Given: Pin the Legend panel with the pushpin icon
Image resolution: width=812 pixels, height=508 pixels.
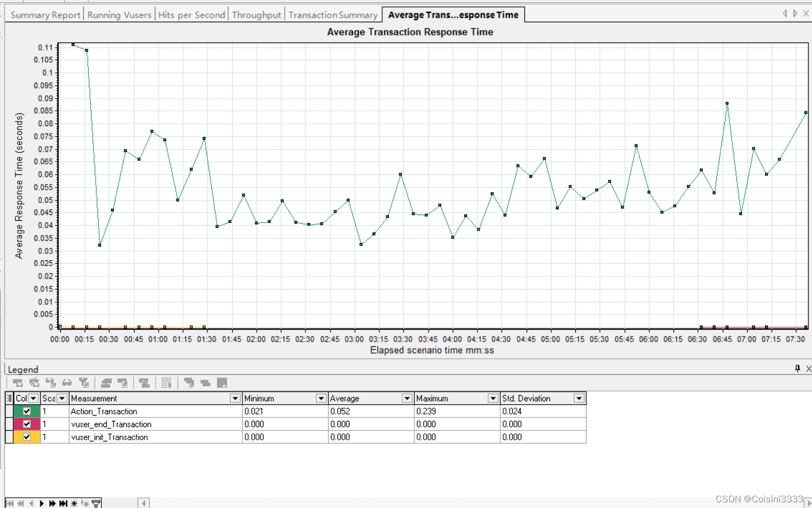Looking at the screenshot, I should pyautogui.click(x=797, y=369).
